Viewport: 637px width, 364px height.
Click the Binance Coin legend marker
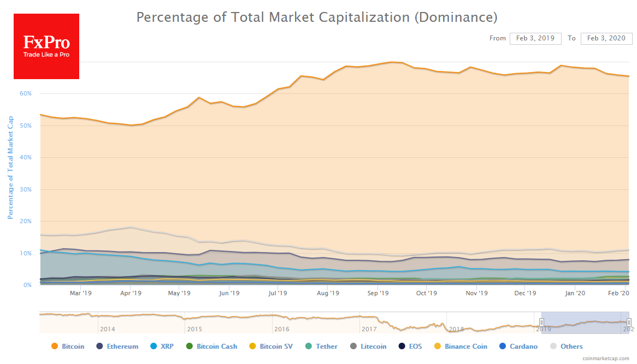[x=437, y=347]
